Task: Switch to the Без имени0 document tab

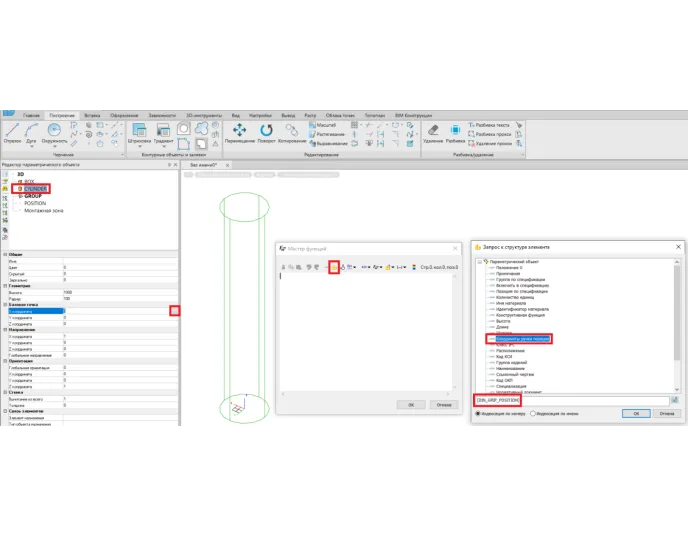Action: 204,165
